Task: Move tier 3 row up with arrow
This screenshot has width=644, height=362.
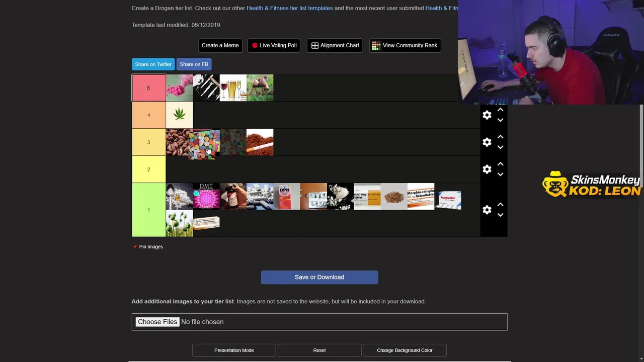Action: coord(500,137)
